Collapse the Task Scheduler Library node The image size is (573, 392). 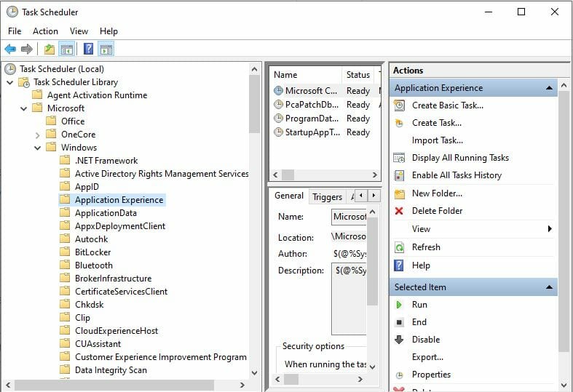[x=10, y=82]
